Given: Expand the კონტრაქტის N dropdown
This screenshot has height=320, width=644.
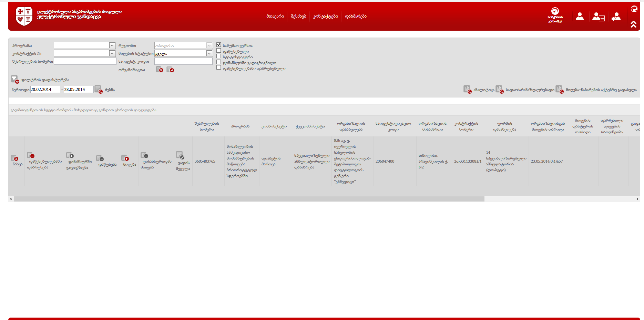Looking at the screenshot, I should pyautogui.click(x=112, y=53).
